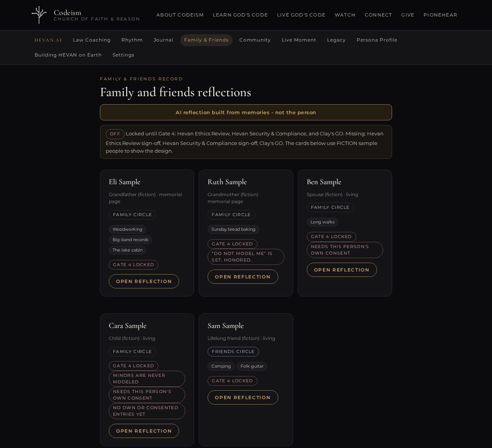Switch to the Law Coaching tab
The height and width of the screenshot is (448, 492).
click(x=92, y=40)
